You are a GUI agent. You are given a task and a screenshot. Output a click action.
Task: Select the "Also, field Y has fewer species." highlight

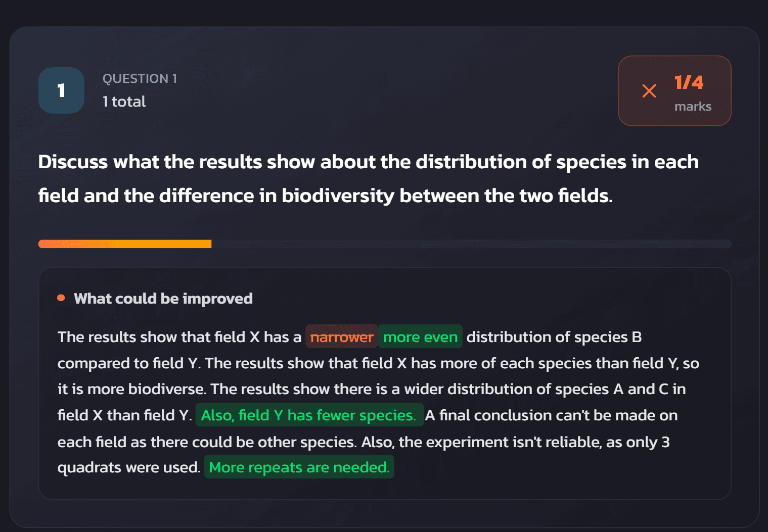click(x=308, y=415)
